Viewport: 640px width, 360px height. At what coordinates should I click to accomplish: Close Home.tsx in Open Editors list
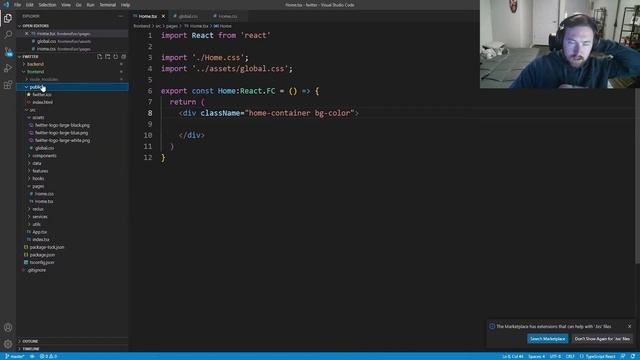[x=27, y=33]
